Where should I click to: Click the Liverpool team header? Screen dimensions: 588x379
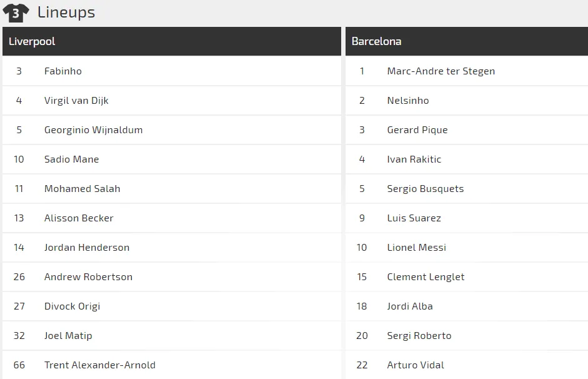pos(32,41)
